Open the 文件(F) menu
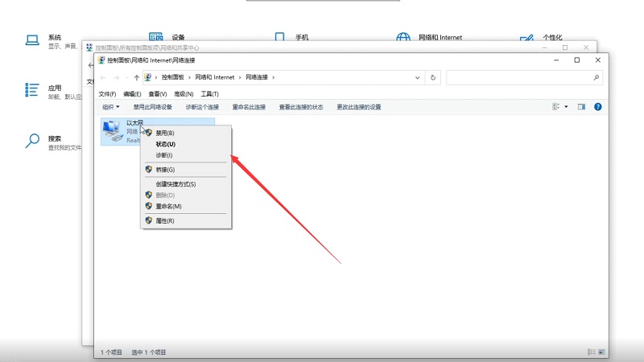644x362 pixels. point(107,94)
